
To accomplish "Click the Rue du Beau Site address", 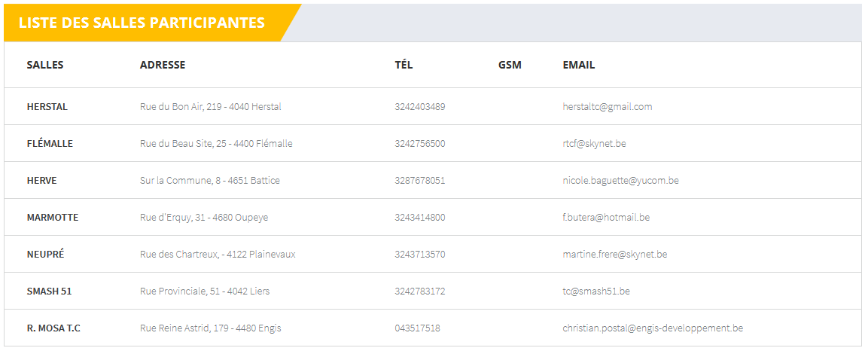I will point(216,144).
